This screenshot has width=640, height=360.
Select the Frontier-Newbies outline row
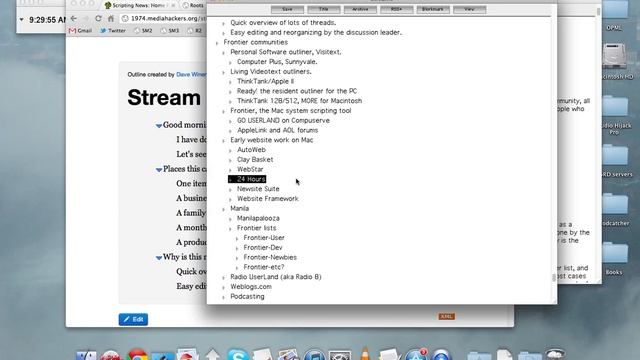(270, 258)
